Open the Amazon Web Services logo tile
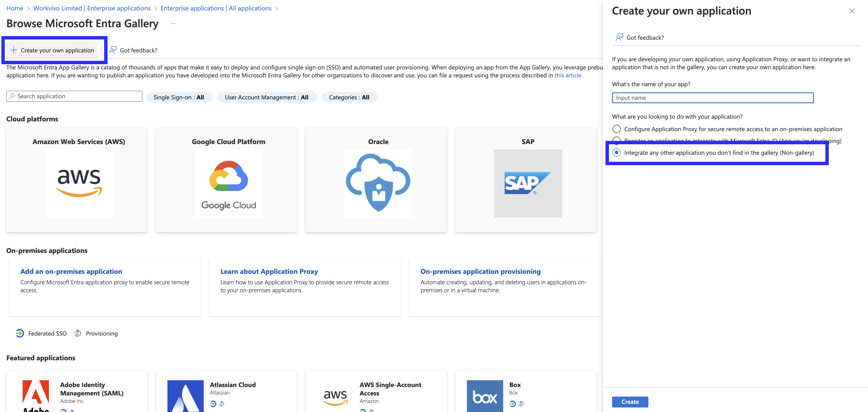This screenshot has width=868, height=412. point(79,184)
